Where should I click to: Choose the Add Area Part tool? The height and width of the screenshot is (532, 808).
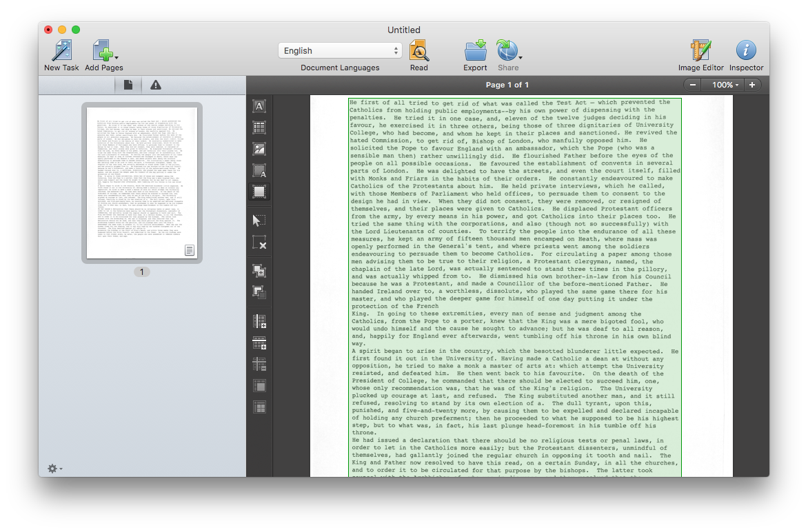pyautogui.click(x=259, y=271)
